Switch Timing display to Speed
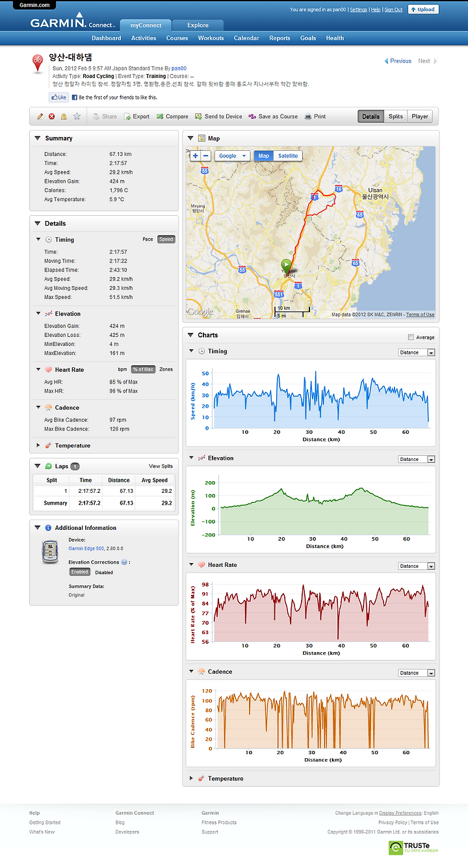468x868 pixels. (x=166, y=239)
